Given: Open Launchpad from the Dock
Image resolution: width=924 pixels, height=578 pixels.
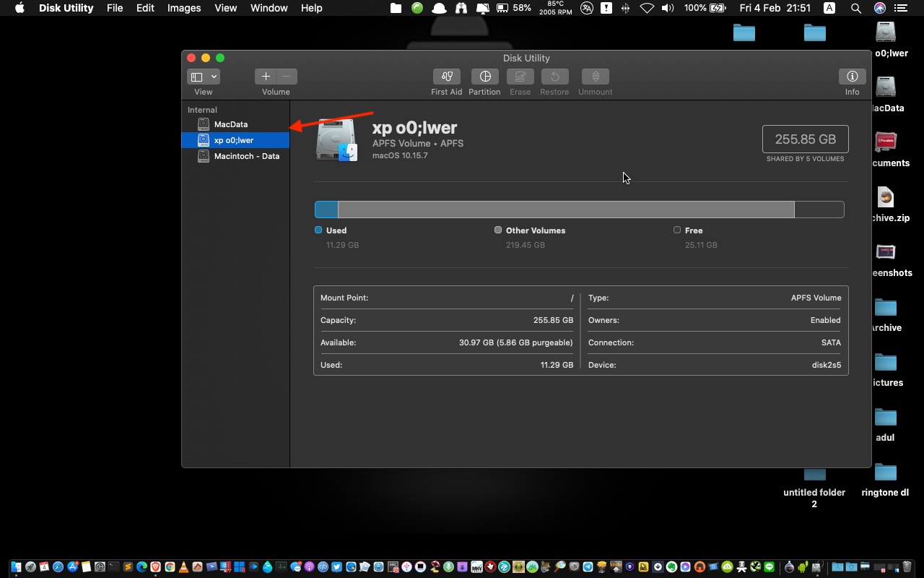Looking at the screenshot, I should pyautogui.click(x=30, y=567).
